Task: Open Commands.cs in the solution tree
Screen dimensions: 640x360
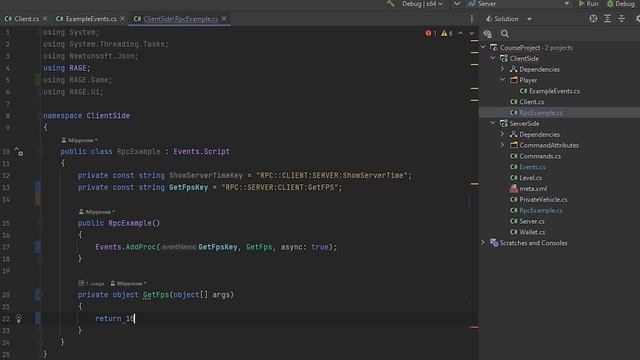Action: (540, 156)
